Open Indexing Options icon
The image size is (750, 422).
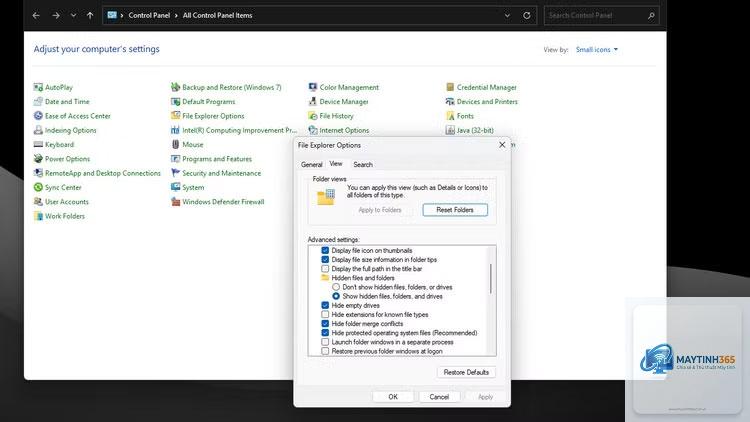[38, 130]
